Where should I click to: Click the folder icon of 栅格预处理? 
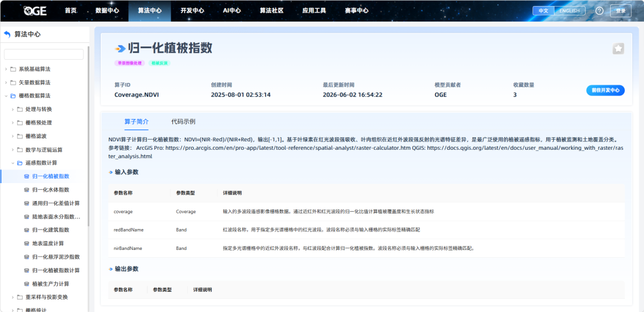[20, 122]
